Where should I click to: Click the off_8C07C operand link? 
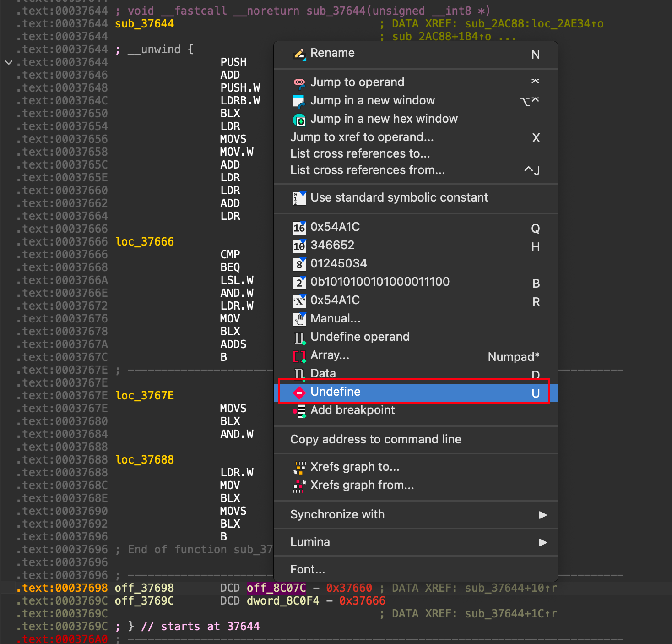point(276,588)
